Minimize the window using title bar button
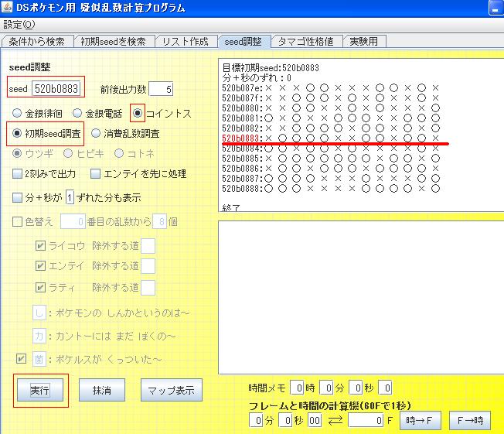Viewport: 504px width, 434px height. [x=496, y=8]
